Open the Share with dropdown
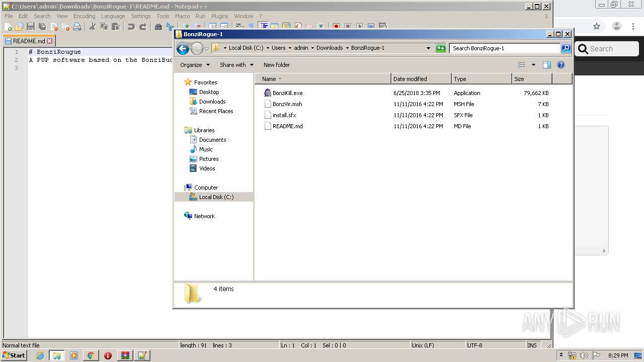644x362 pixels. [236, 65]
